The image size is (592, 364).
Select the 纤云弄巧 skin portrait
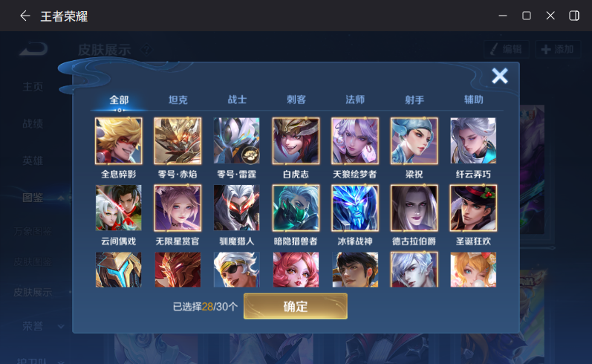[473, 141]
